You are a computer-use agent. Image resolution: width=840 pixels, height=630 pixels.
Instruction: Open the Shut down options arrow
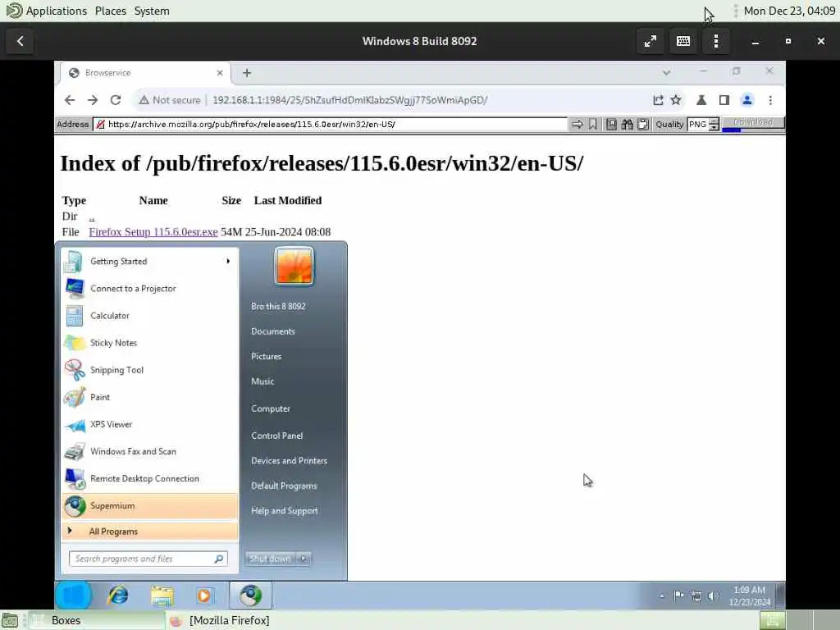[x=304, y=559]
